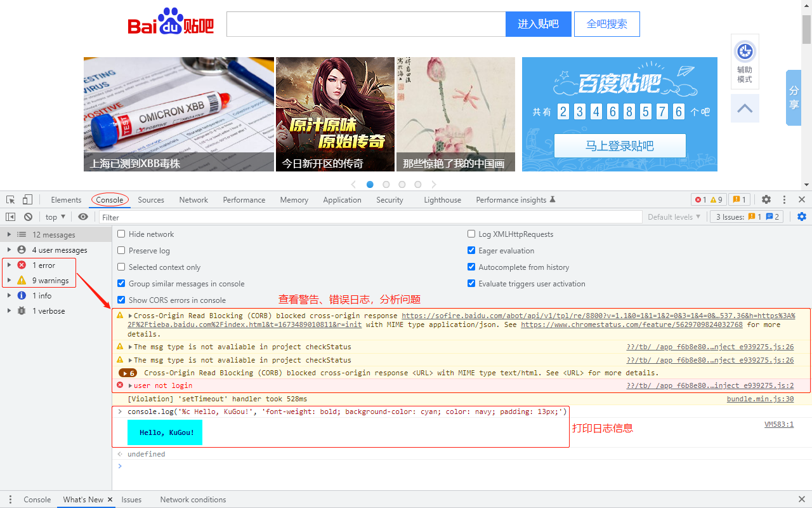Click the 马上登录贴吧 login button
The width and height of the screenshot is (812, 508).
tap(620, 146)
